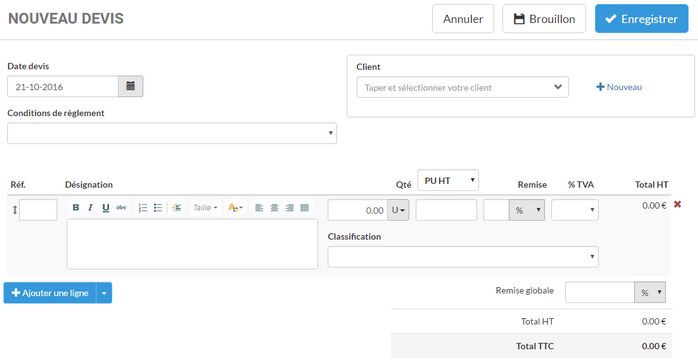Open the Taille font size menu
The height and width of the screenshot is (364, 698).
[x=205, y=208]
